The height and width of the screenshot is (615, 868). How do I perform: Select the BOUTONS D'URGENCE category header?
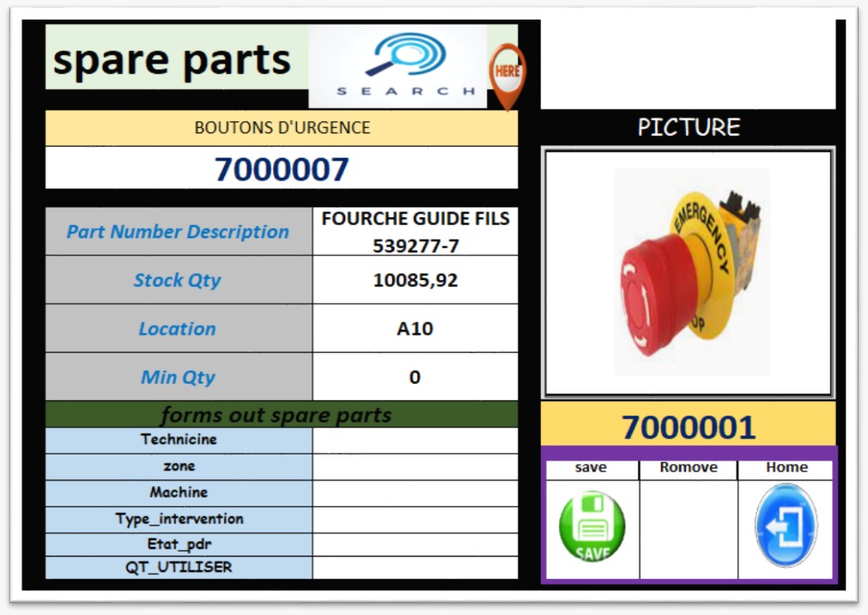click(282, 128)
